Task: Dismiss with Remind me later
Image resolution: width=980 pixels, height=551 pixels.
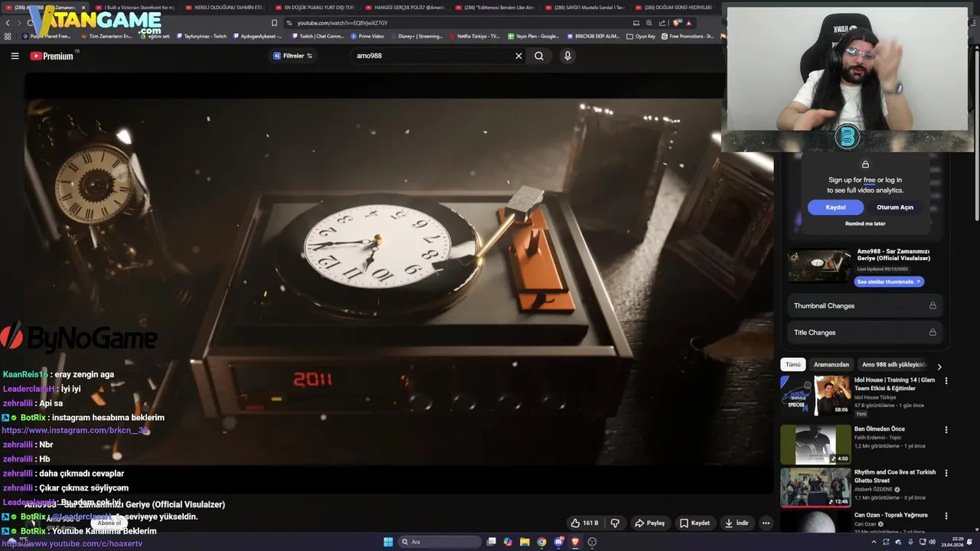Action: [x=865, y=223]
